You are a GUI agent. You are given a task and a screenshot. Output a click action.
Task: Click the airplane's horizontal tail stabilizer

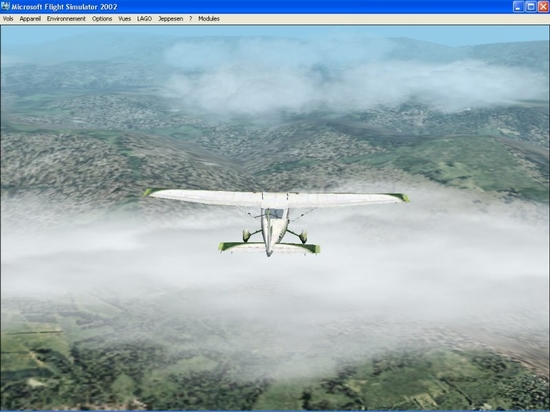(x=269, y=248)
